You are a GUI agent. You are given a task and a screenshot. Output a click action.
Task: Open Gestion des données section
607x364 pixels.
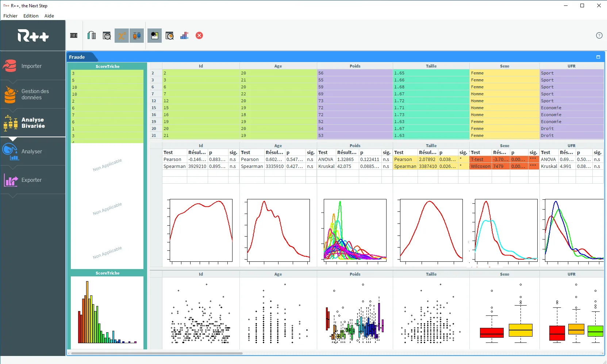pyautogui.click(x=33, y=94)
